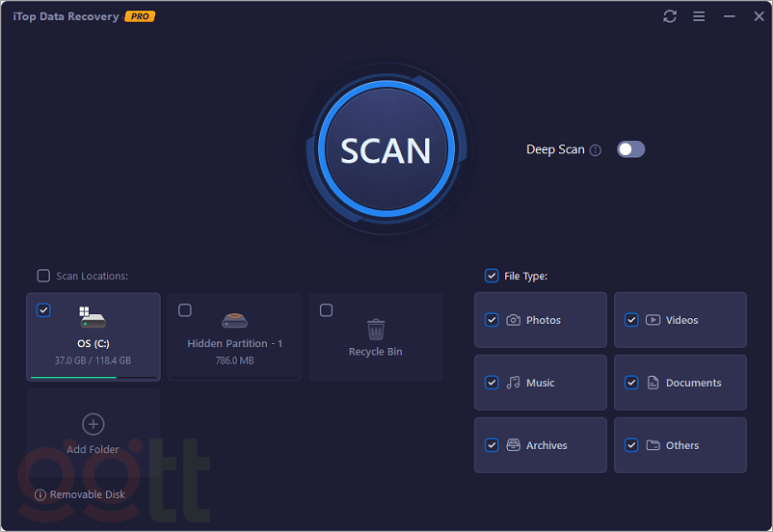Click the Deep Scan info icon
The image size is (773, 532).
(x=596, y=150)
